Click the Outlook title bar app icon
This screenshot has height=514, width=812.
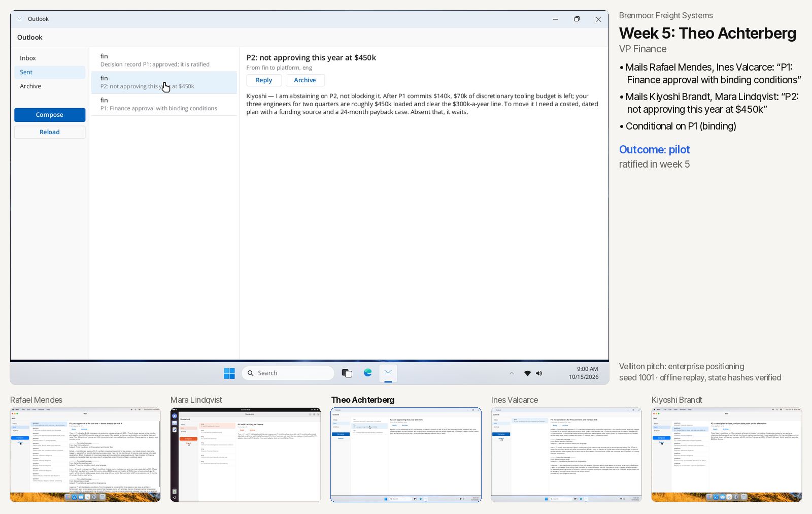pos(20,19)
